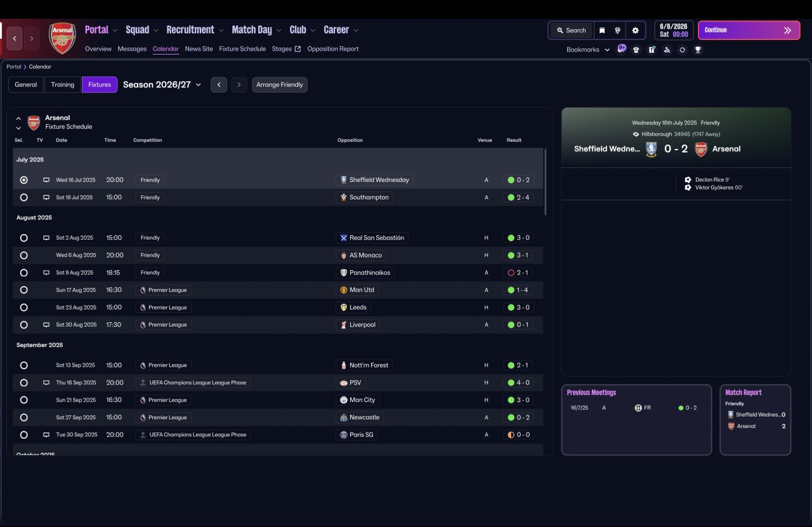812x527 pixels.
Task: Click the Arrange Friendly button
Action: 279,84
